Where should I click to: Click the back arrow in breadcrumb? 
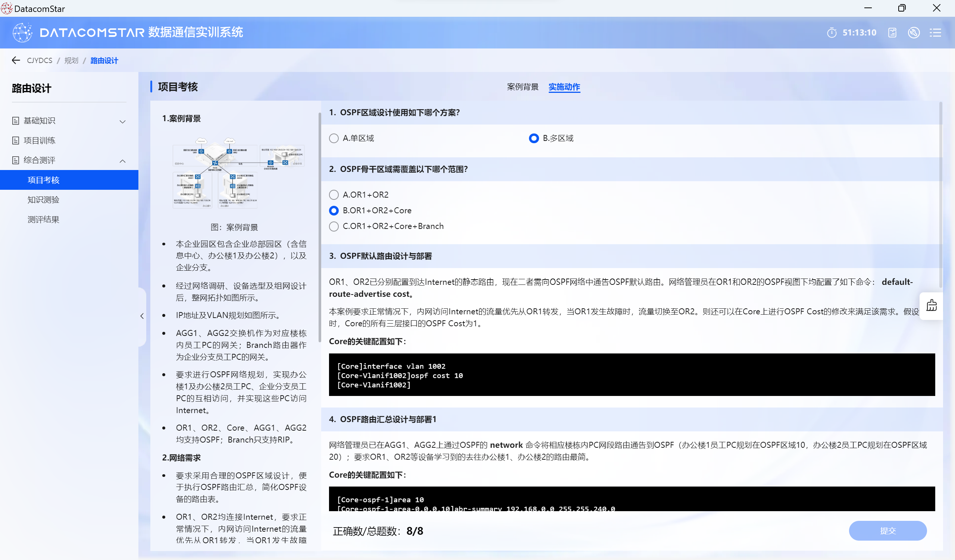click(x=16, y=60)
